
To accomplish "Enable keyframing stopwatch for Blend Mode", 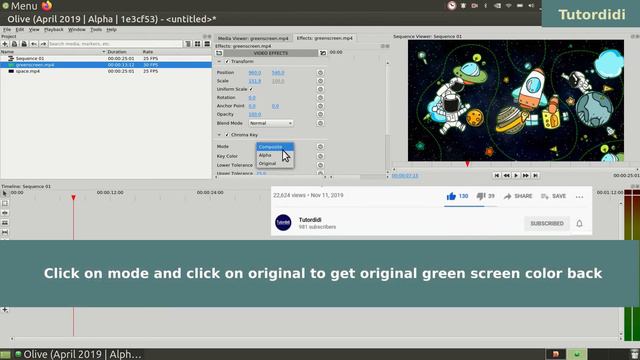I will (x=320, y=123).
